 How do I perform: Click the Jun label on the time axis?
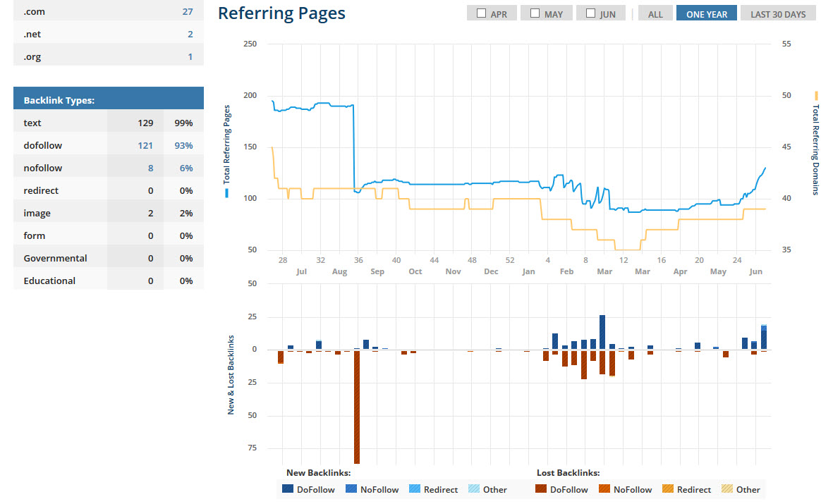pos(755,271)
